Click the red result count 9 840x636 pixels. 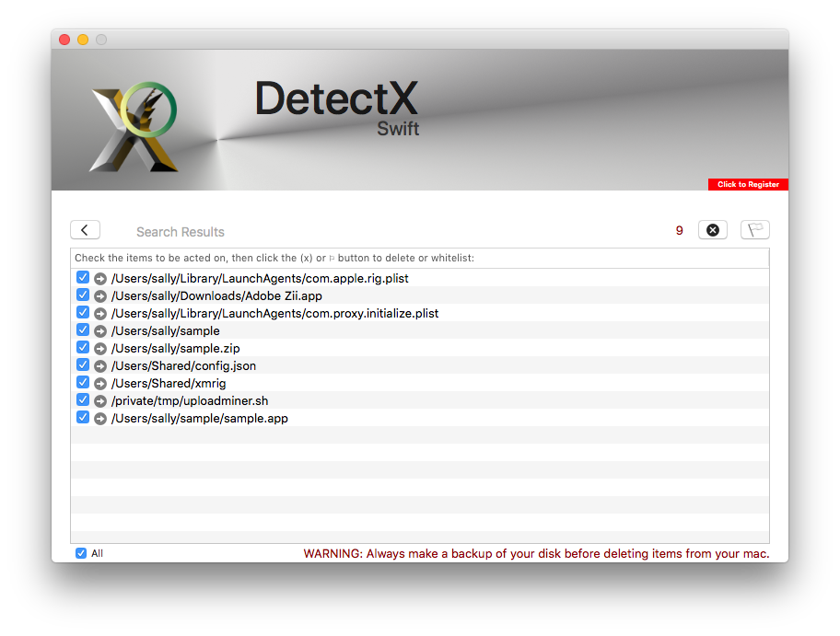point(680,231)
